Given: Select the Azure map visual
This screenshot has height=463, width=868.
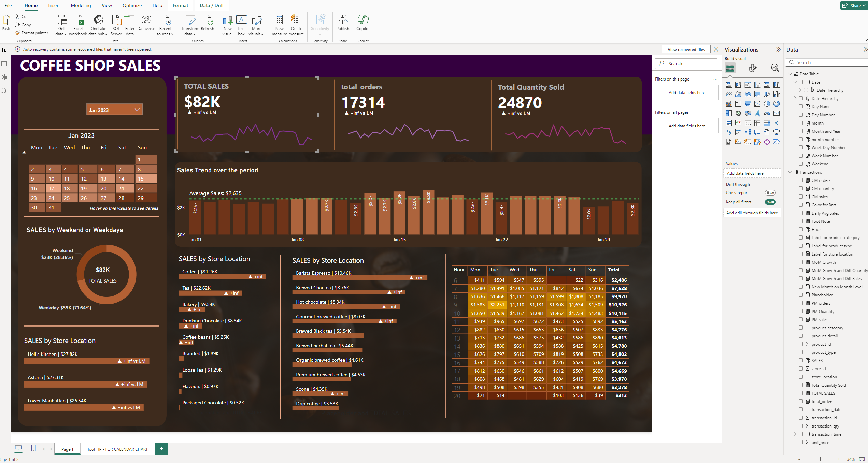Looking at the screenshot, I should [757, 113].
